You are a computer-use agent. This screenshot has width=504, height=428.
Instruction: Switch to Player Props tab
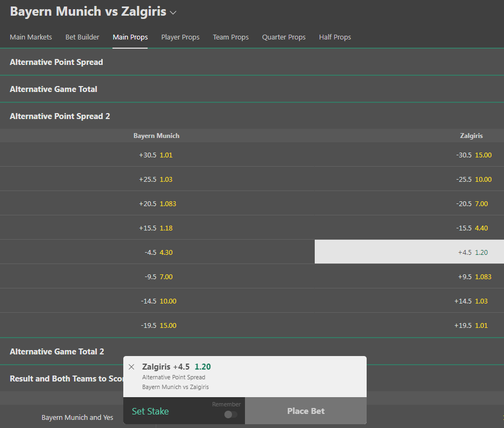[x=180, y=37]
